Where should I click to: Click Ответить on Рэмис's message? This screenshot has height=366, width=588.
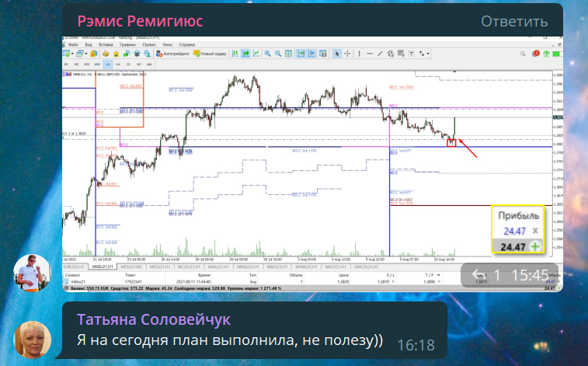coord(514,22)
